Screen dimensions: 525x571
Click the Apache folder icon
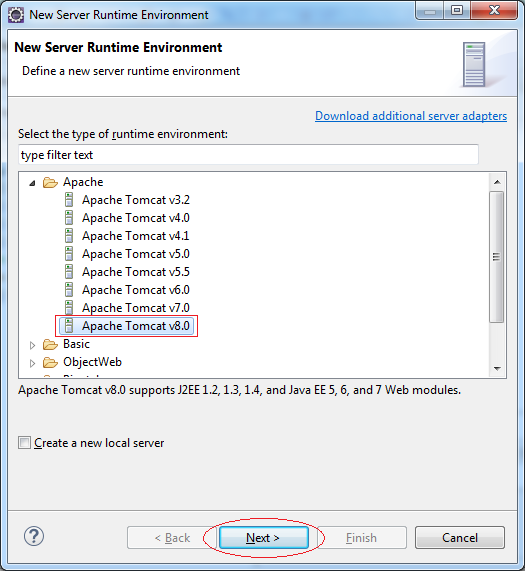click(50, 182)
